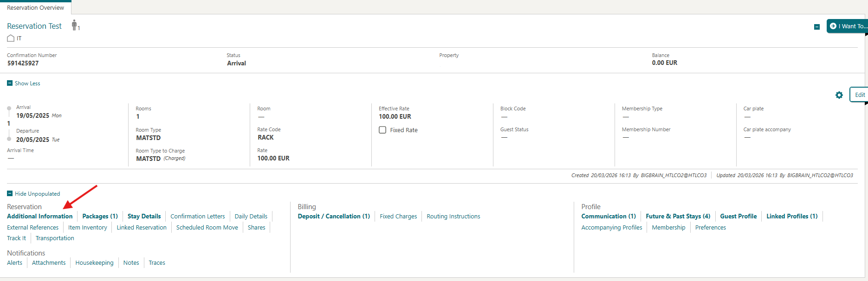Click the house icon beside IT
This screenshot has height=281, width=868.
[11, 38]
